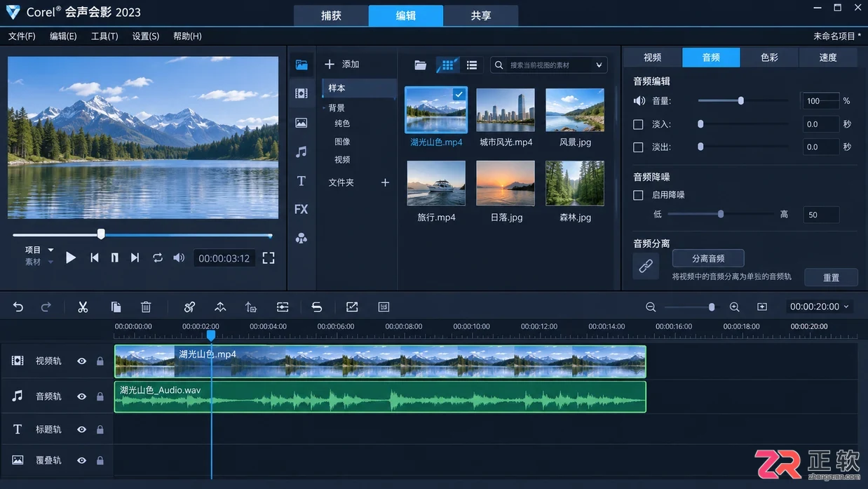Open the FX filters sidebar icon
The image size is (868, 489).
301,209
